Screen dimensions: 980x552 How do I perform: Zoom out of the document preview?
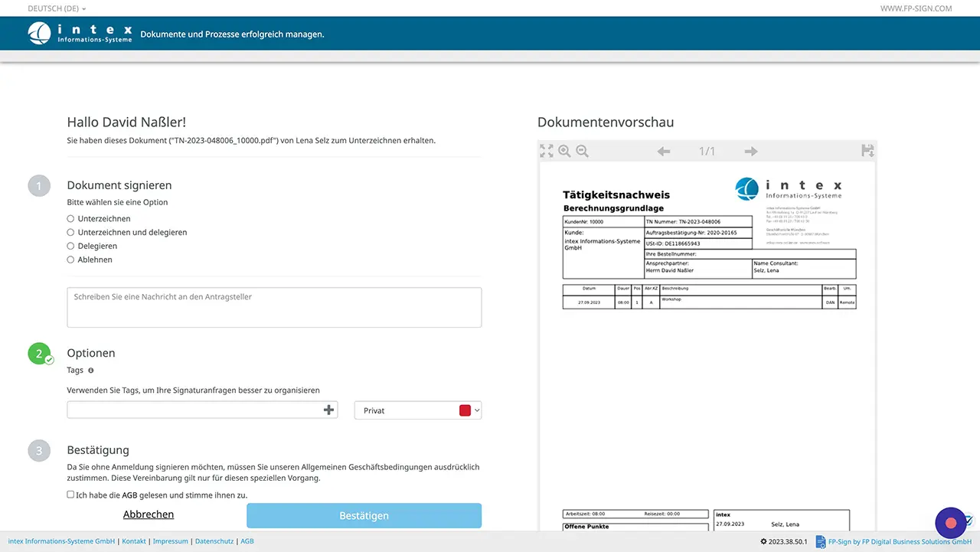tap(583, 151)
